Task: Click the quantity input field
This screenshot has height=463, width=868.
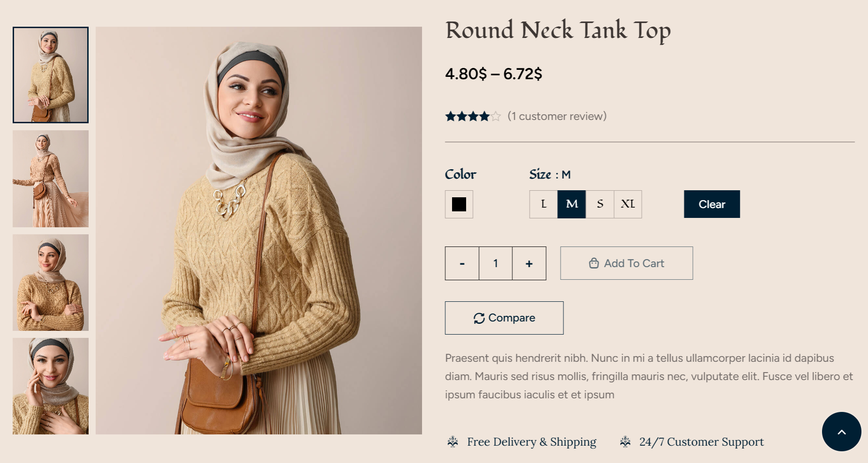Action: [496, 263]
